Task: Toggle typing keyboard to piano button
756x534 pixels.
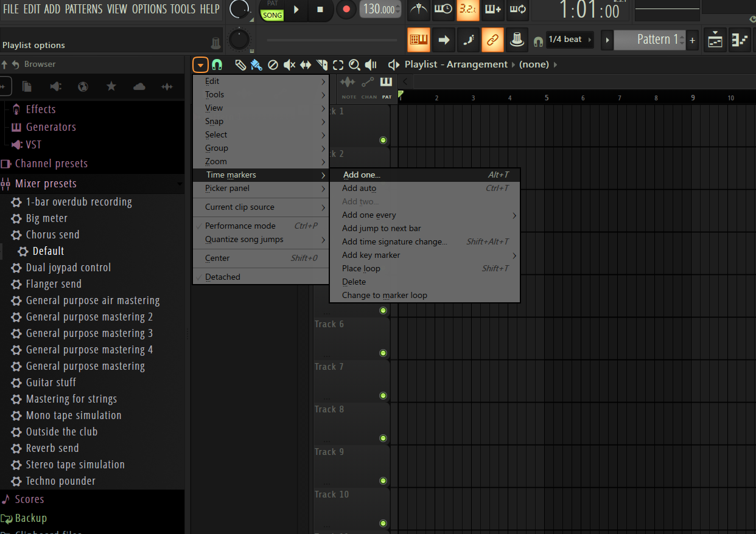Action: [419, 40]
